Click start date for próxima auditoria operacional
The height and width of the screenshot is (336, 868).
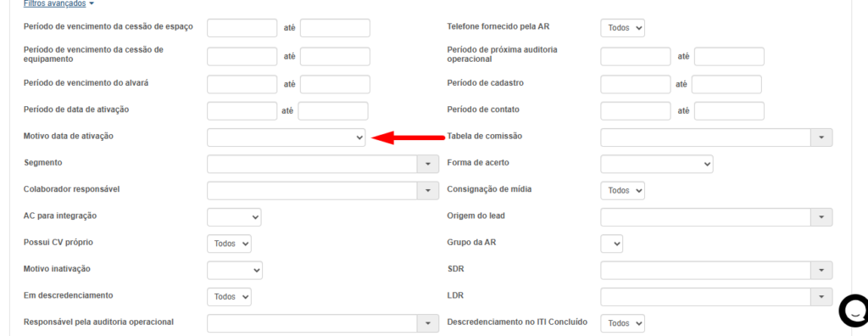[x=636, y=57]
